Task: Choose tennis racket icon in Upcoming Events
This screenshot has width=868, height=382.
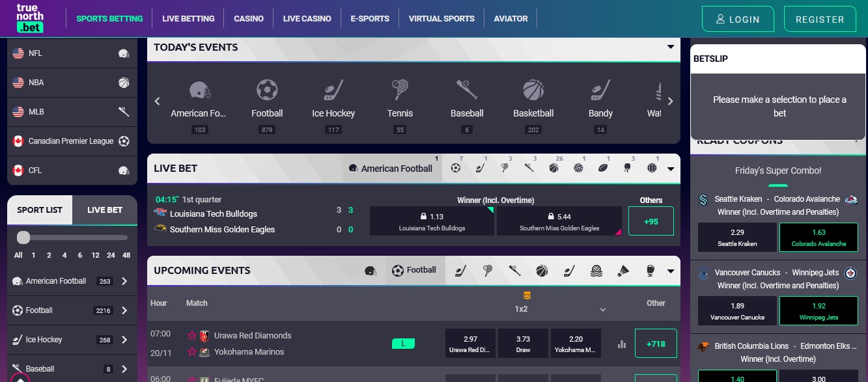Action: click(488, 271)
